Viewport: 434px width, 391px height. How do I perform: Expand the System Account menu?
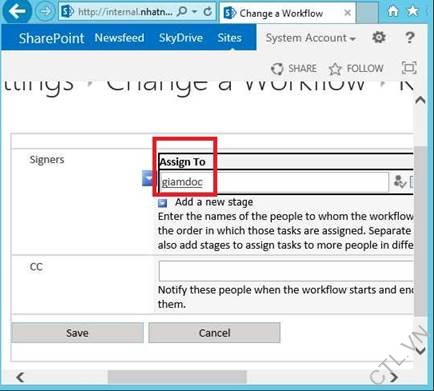(310, 38)
